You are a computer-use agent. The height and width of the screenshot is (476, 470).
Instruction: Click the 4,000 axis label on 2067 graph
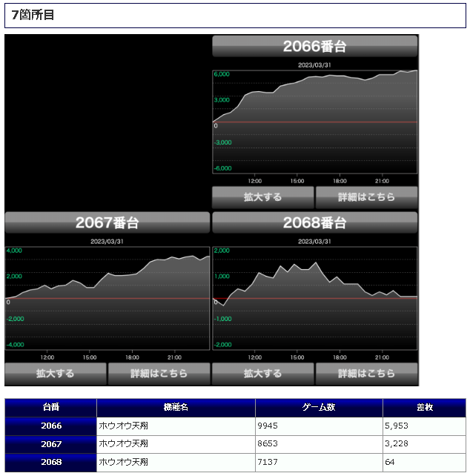(14, 251)
